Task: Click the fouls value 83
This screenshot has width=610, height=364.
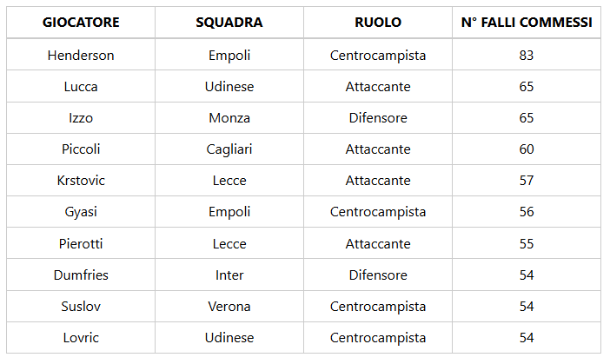Action: tap(527, 56)
